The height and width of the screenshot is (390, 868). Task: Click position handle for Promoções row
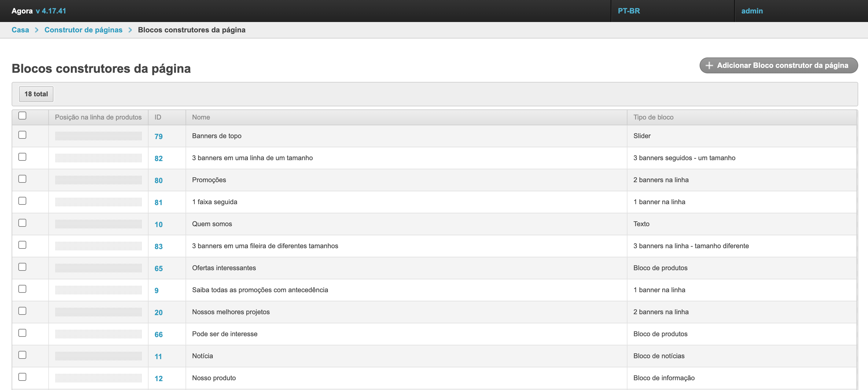coord(98,180)
